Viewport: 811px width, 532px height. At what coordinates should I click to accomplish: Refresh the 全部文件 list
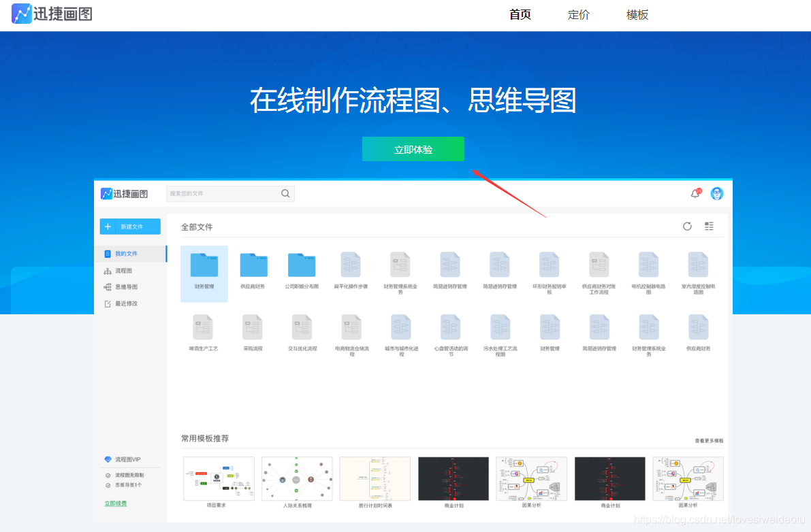tap(687, 227)
